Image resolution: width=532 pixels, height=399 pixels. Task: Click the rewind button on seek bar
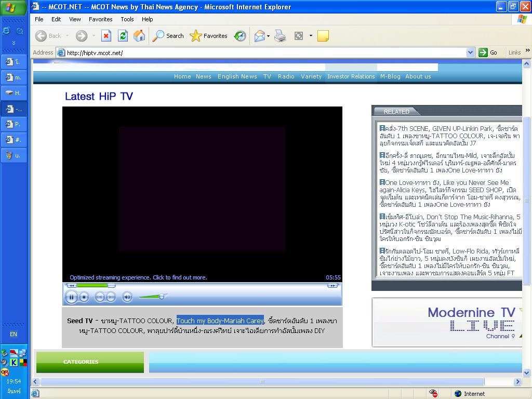[72, 286]
